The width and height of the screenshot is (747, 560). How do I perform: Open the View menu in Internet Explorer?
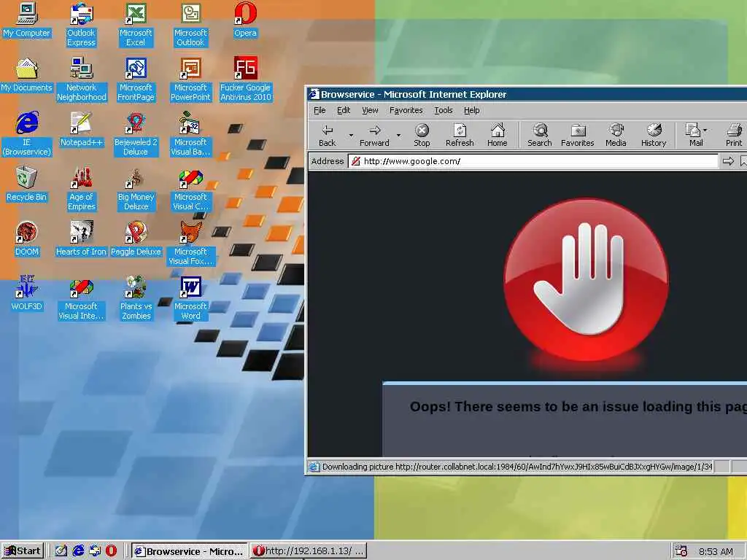click(x=370, y=111)
